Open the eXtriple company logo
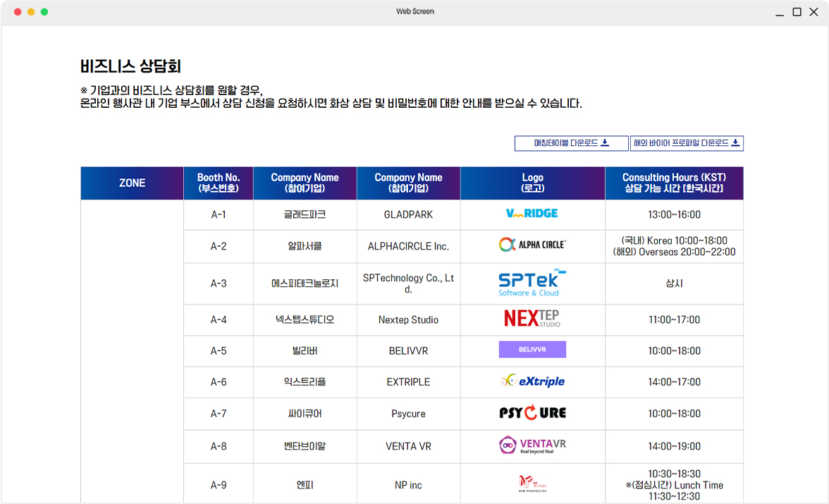Image resolution: width=829 pixels, height=504 pixels. (532, 381)
